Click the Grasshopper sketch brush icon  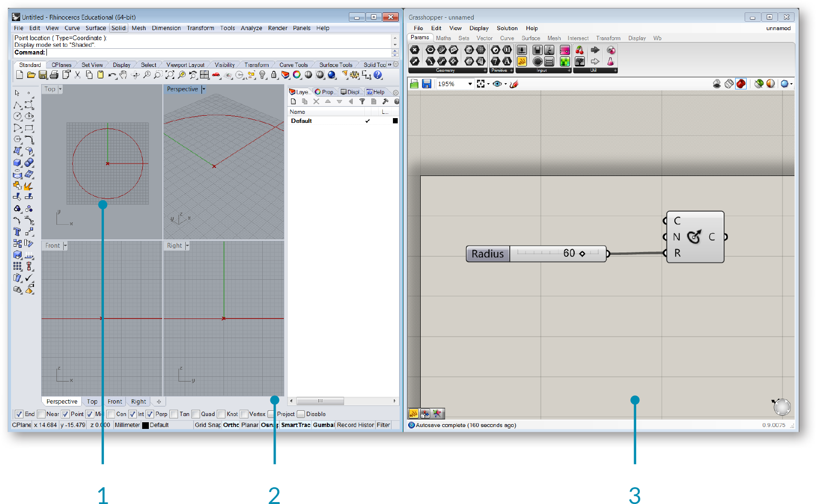pyautogui.click(x=514, y=84)
